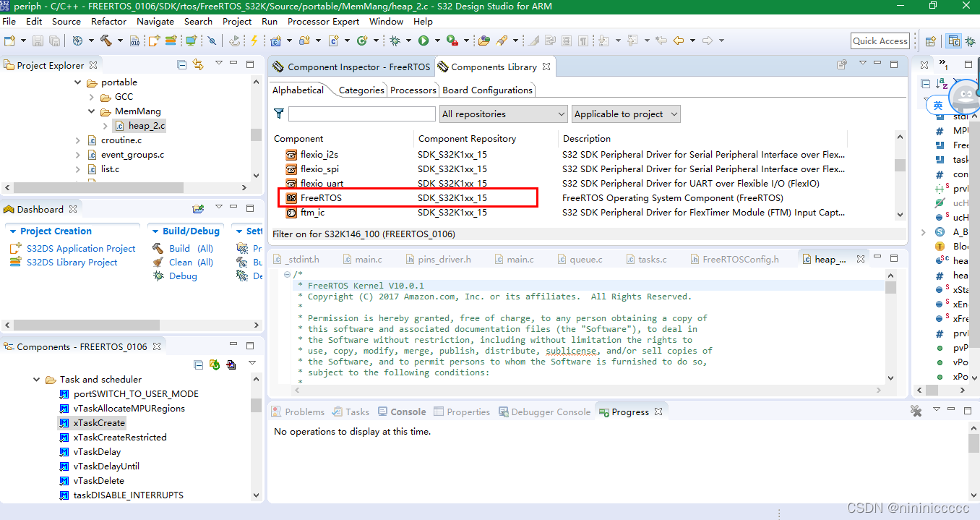Open the Refactor menu
This screenshot has height=520, width=980.
pyautogui.click(x=109, y=21)
